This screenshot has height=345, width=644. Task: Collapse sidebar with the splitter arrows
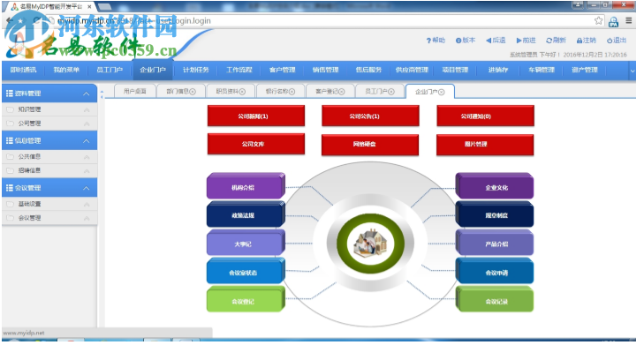[x=102, y=94]
